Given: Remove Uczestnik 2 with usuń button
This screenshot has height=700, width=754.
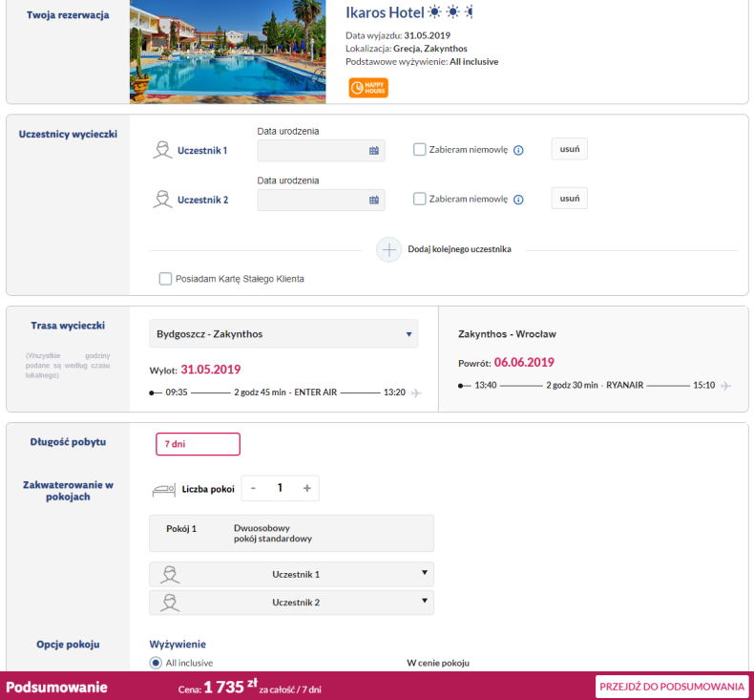Looking at the screenshot, I should pos(570,199).
